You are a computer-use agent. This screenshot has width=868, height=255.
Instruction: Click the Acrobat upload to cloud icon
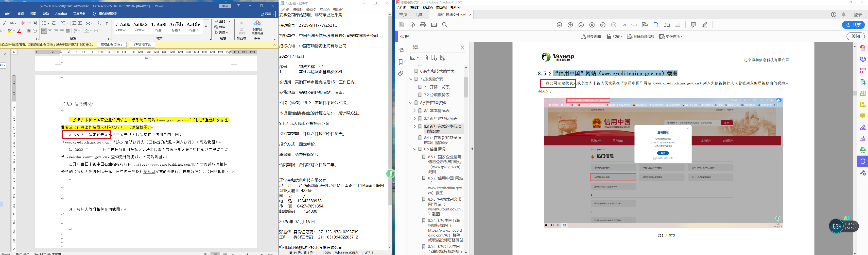[412, 25]
